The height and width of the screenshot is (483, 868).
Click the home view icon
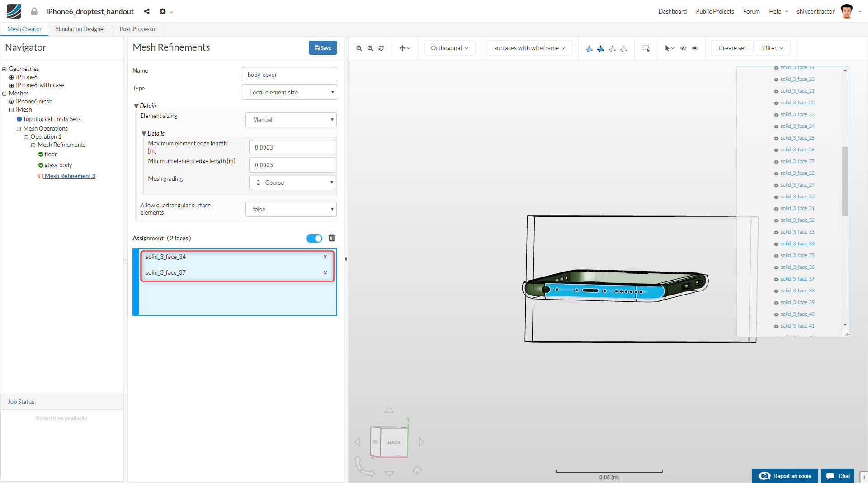pos(417,471)
